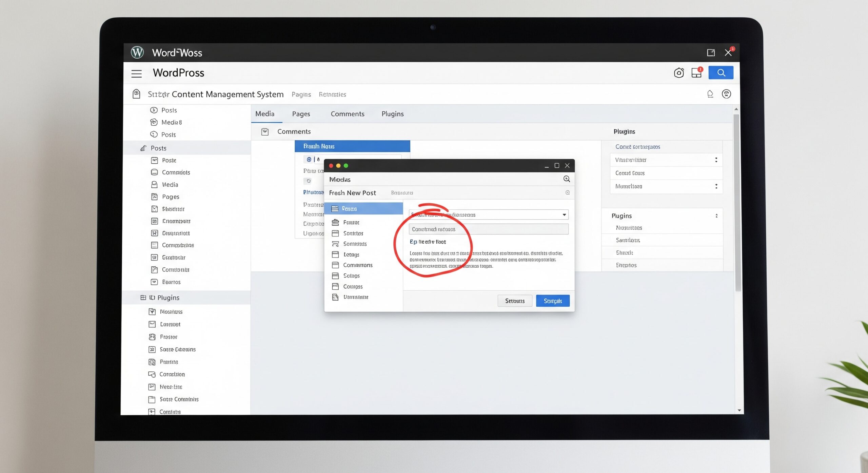Open the layout grid icon with red badge
The width and height of the screenshot is (868, 473).
696,73
